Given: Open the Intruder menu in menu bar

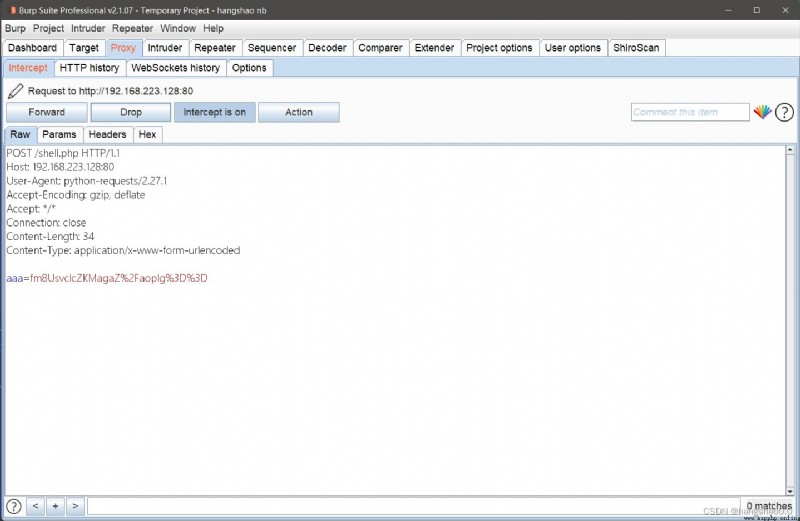Looking at the screenshot, I should click(88, 29).
